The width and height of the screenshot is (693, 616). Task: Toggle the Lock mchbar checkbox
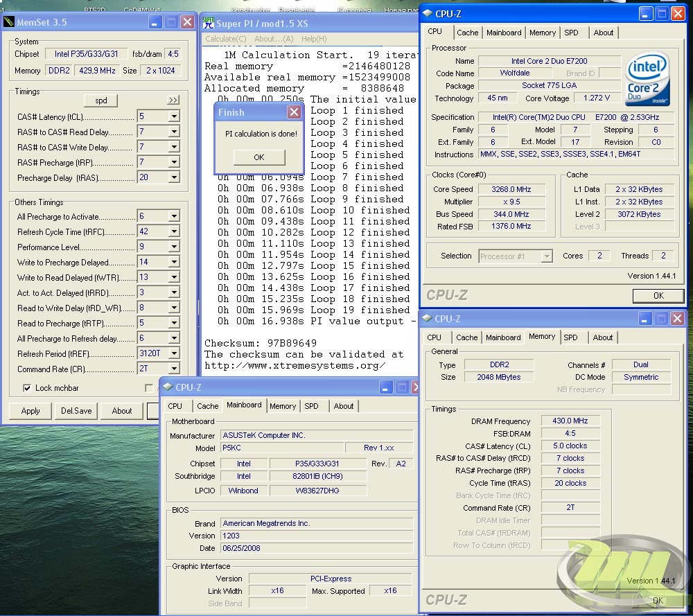(x=27, y=388)
